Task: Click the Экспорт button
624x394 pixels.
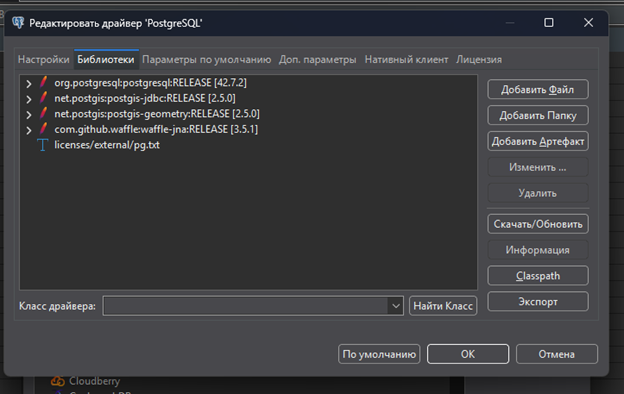Action: pos(538,302)
